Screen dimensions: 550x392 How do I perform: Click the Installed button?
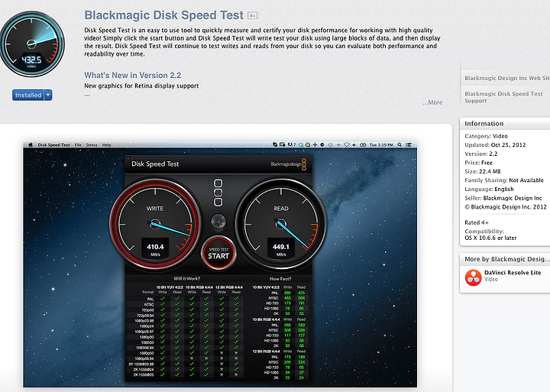click(28, 95)
